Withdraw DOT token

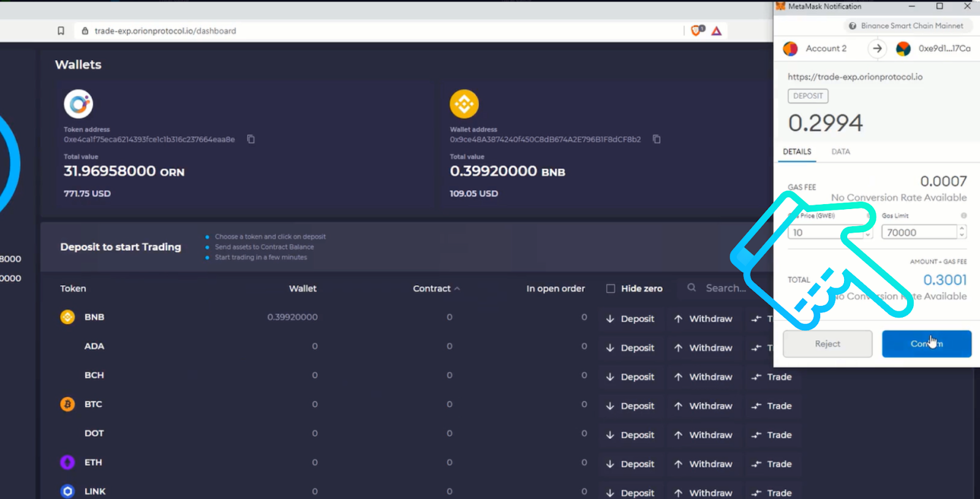[x=703, y=435]
